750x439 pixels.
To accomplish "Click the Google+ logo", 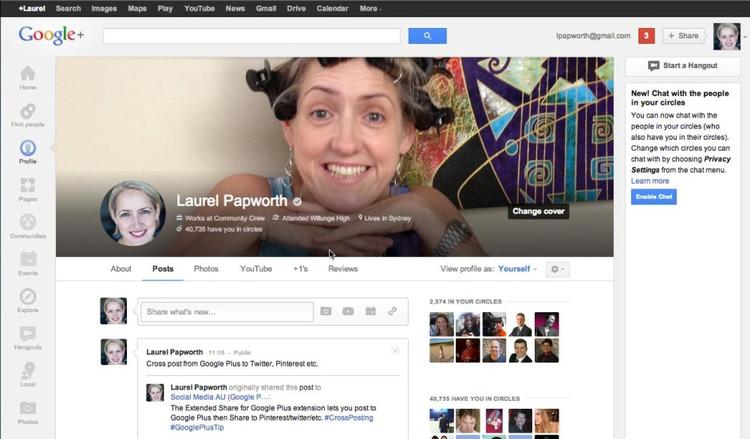I will (51, 35).
